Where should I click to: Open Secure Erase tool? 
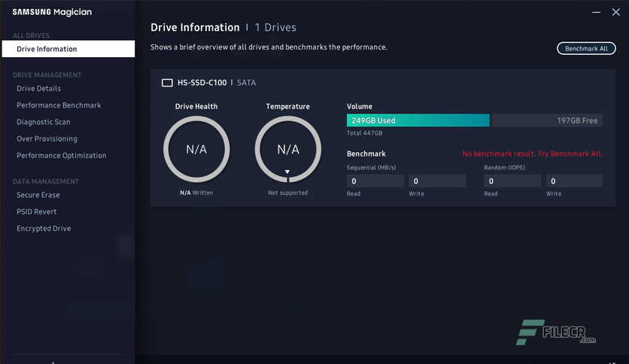[x=38, y=195]
